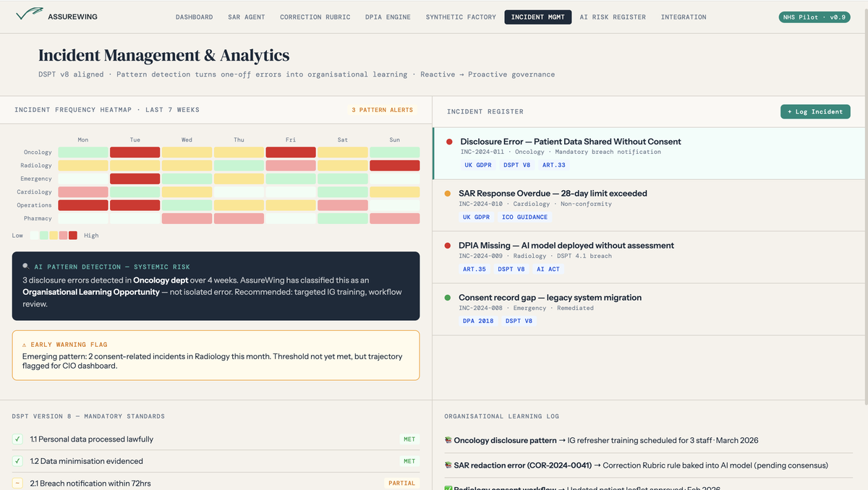868x490 pixels.
Task: Select Radiology Sunday heatmap cell
Action: click(x=395, y=166)
